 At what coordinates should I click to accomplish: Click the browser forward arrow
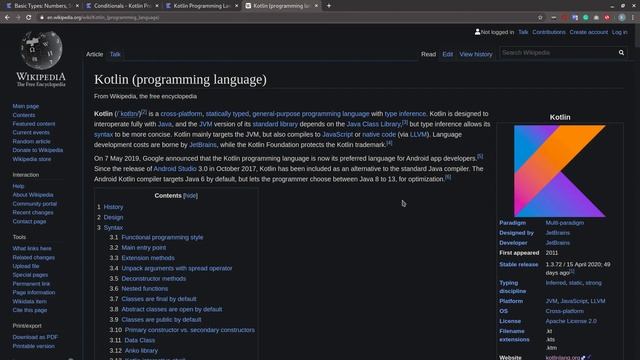pyautogui.click(x=18, y=18)
